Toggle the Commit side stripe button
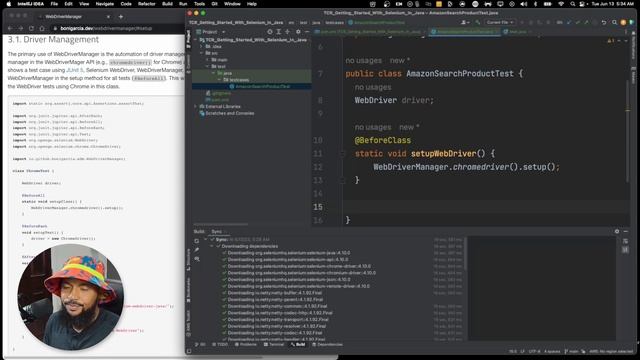The image size is (640, 360). coord(188,64)
